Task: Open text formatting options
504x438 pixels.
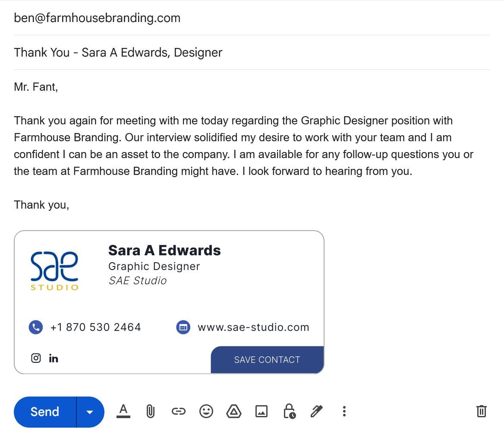Action: (x=123, y=411)
